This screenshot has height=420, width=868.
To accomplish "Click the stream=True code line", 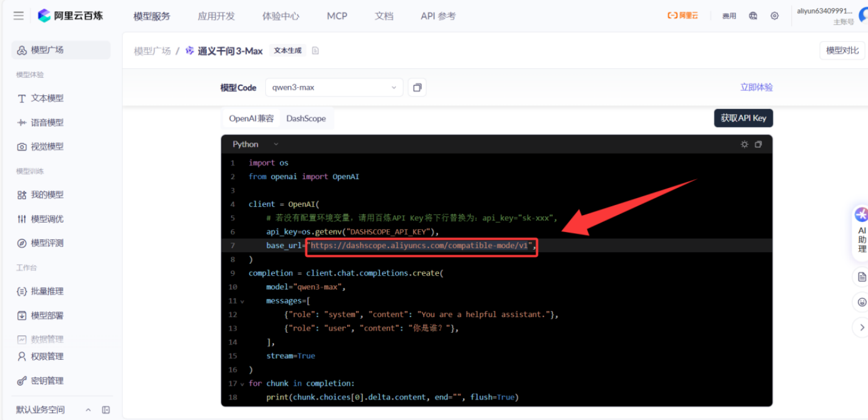I will coord(291,356).
